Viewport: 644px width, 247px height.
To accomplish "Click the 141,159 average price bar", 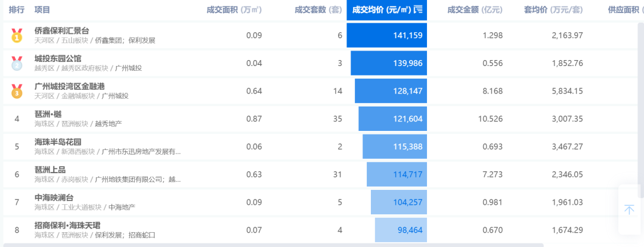I will click(387, 35).
